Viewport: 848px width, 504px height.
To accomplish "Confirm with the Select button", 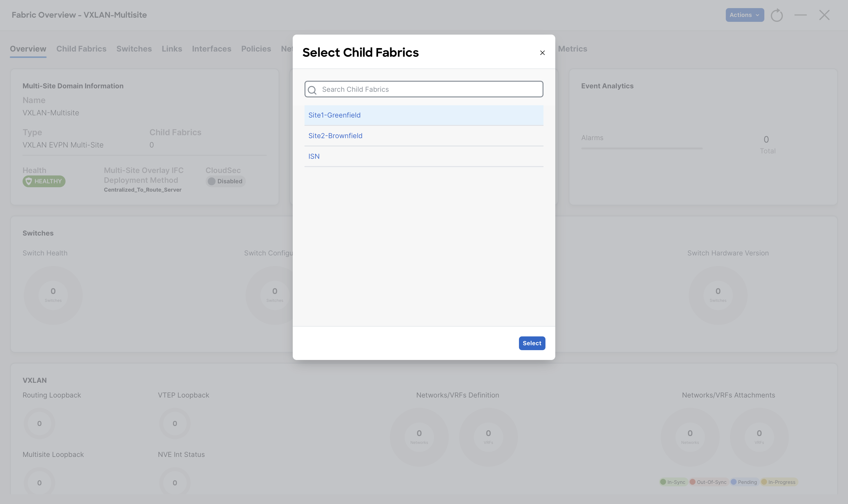I will [x=532, y=343].
